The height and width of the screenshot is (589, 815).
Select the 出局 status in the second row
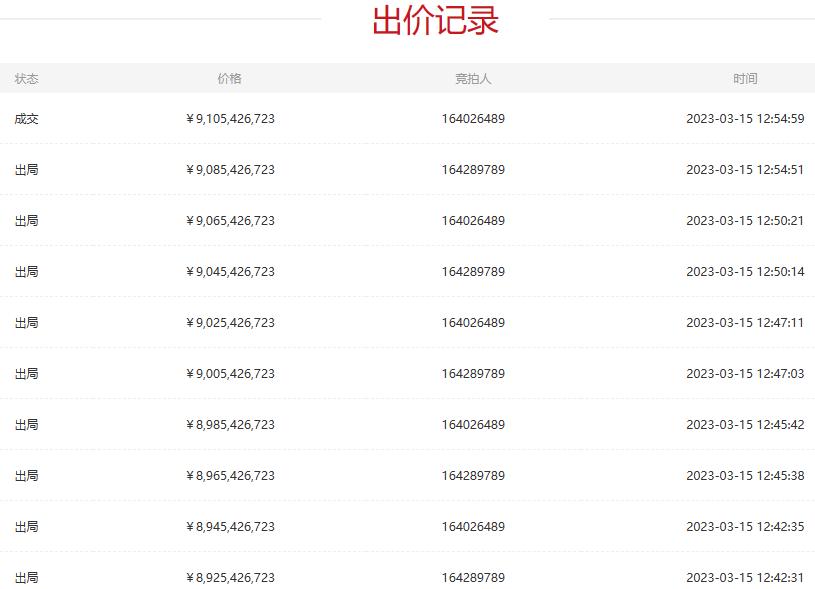tap(26, 169)
